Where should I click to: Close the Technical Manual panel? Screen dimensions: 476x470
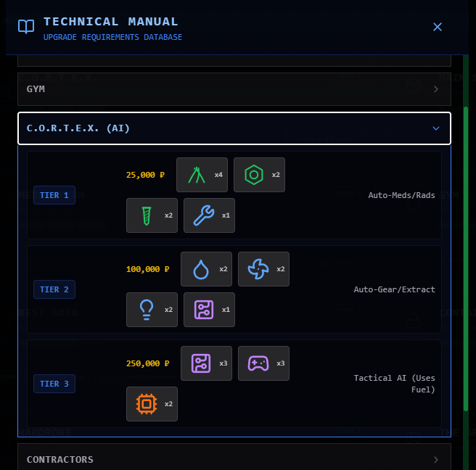pos(438,27)
